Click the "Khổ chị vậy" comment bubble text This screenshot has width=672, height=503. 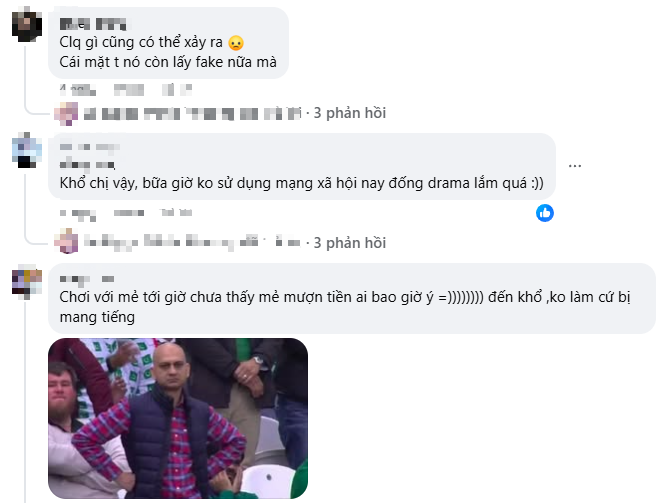click(x=301, y=183)
